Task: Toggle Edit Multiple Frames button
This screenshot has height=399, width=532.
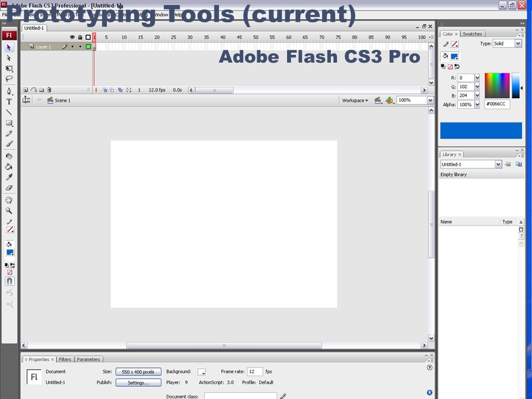Action: [x=120, y=90]
